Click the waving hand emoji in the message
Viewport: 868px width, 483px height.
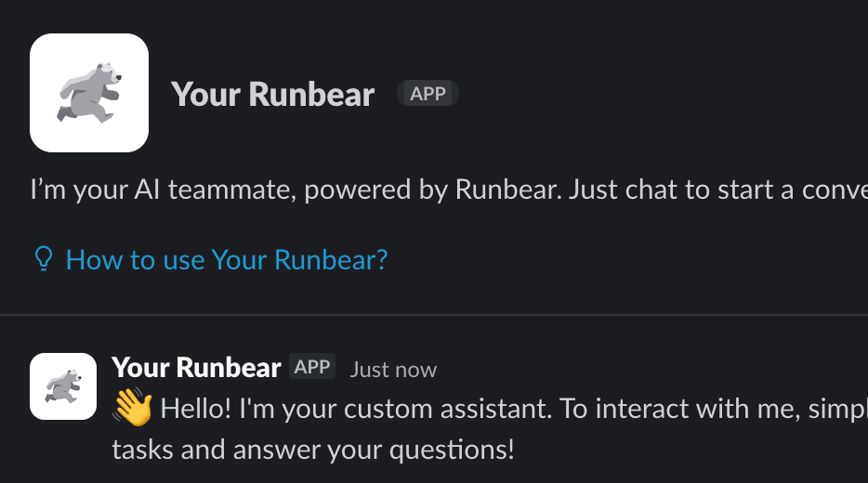[131, 409]
